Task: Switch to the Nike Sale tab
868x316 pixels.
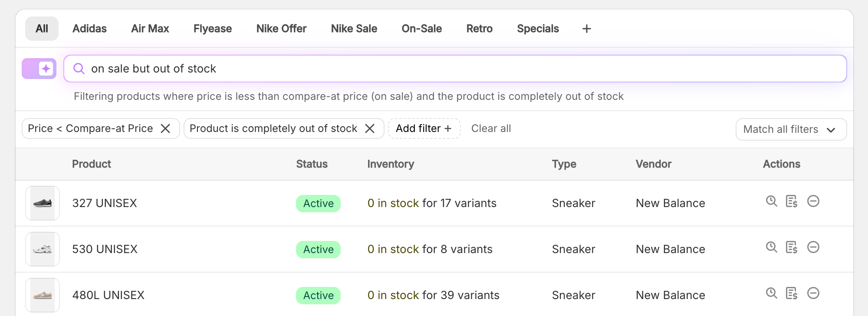Action: pos(354,29)
